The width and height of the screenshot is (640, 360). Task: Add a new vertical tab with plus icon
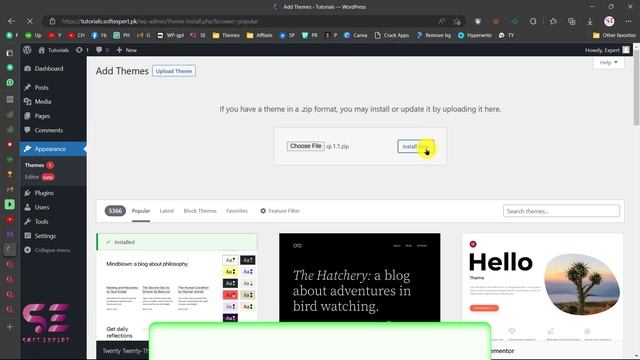10,327
